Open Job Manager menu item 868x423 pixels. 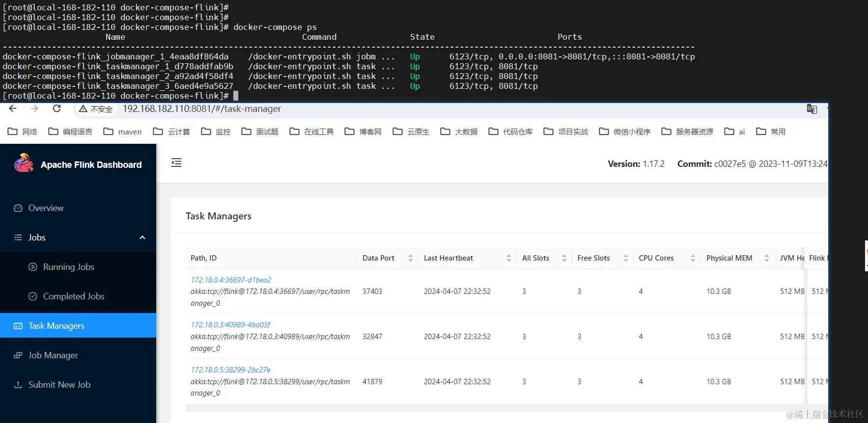[78, 355]
